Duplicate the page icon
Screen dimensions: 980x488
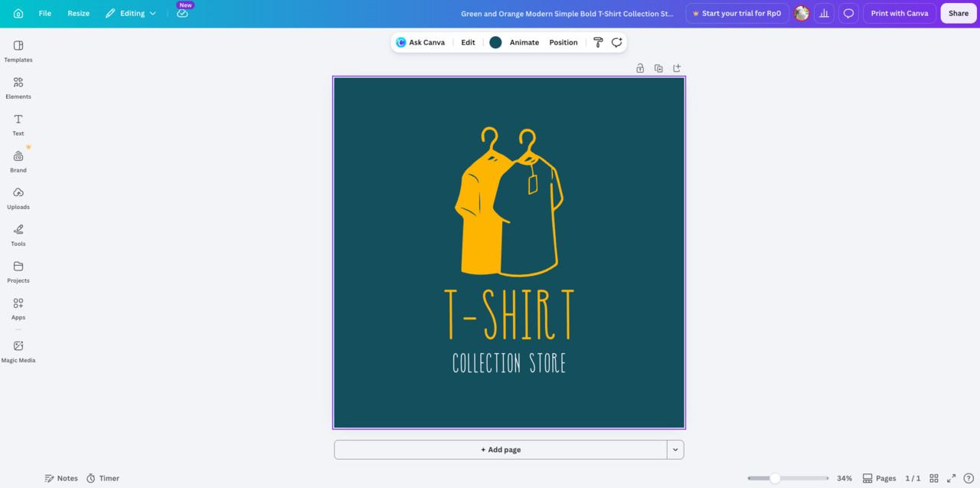click(658, 68)
